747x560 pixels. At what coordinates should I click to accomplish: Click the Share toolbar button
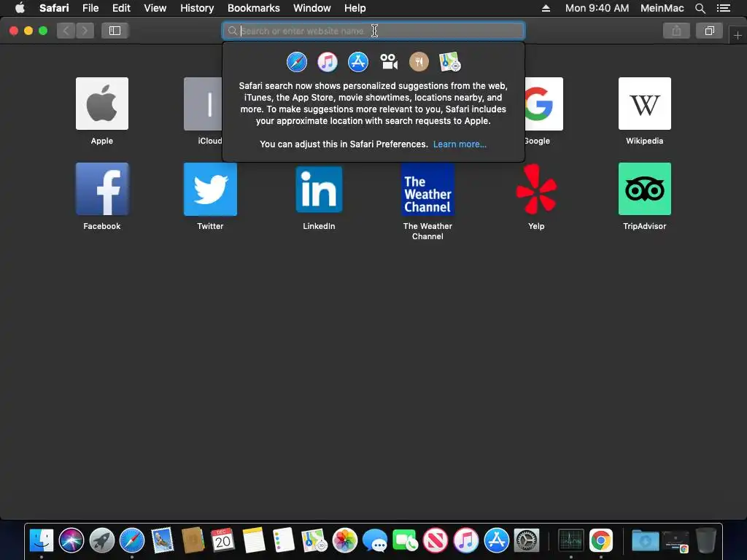click(676, 31)
